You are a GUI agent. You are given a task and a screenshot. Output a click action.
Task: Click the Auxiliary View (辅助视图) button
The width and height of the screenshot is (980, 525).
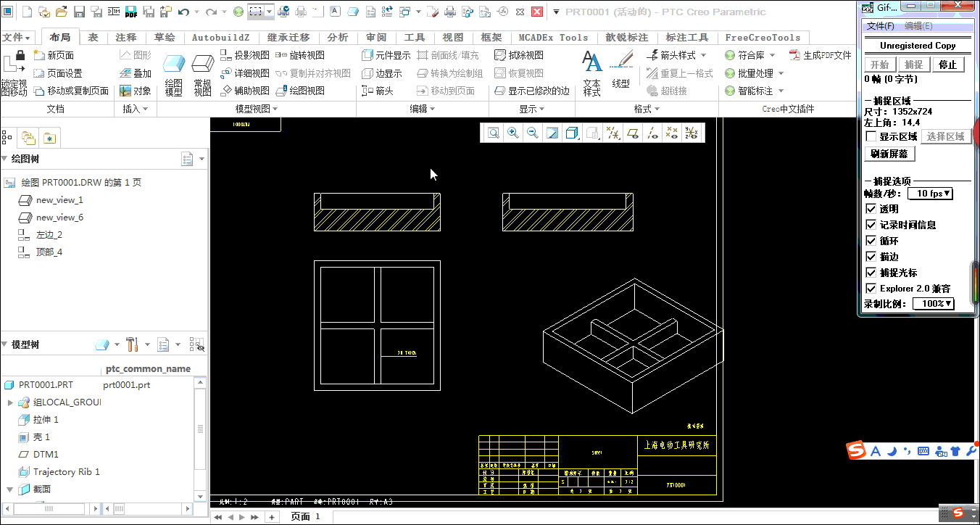[244, 91]
